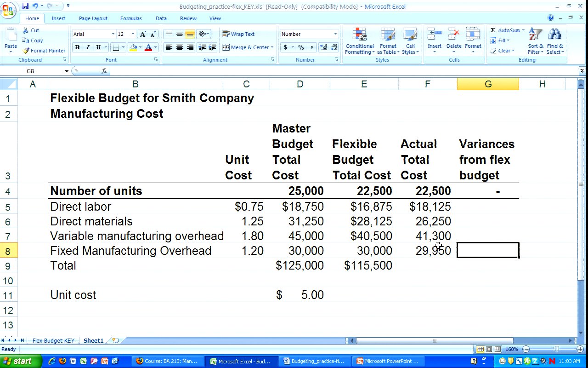Open the Merge & Center dropdown arrow

click(x=272, y=47)
